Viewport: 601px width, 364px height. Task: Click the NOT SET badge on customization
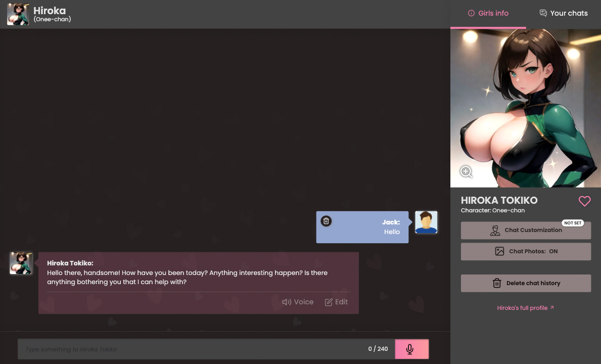[x=573, y=223]
